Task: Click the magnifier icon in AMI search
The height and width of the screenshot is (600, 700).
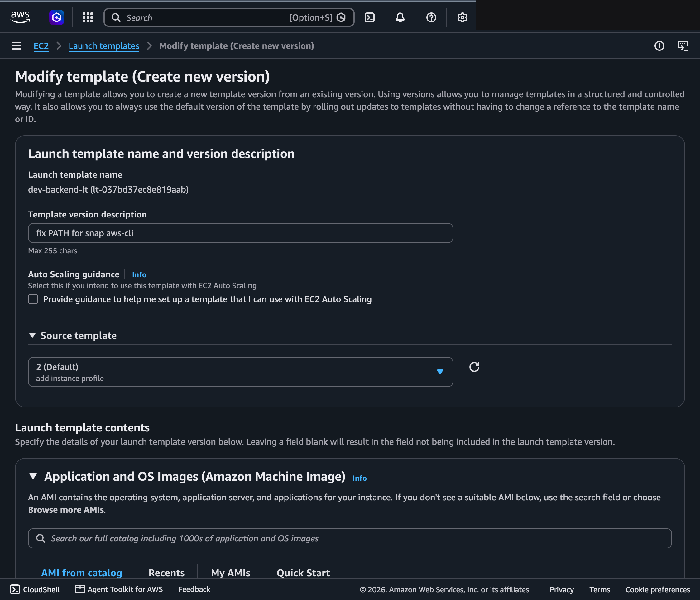Action: click(x=41, y=538)
